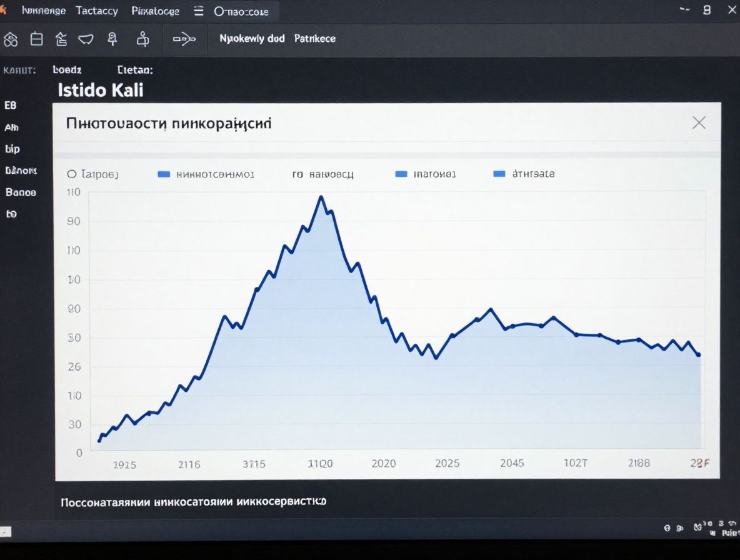Toggle the 'інагоиез' legend series
Viewport: 740px width, 560px height.
[x=401, y=174]
